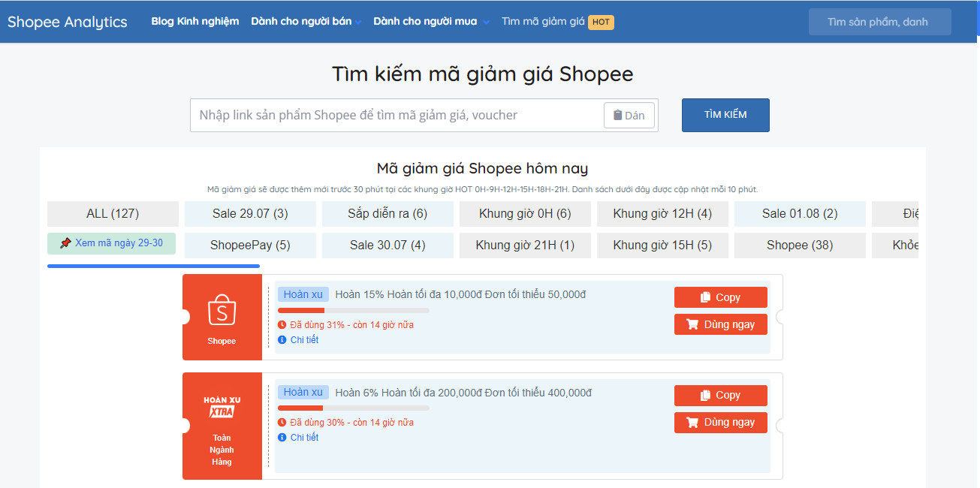This screenshot has width=980, height=488.
Task: Click the Shopee bag logo on first voucher
Action: click(222, 310)
